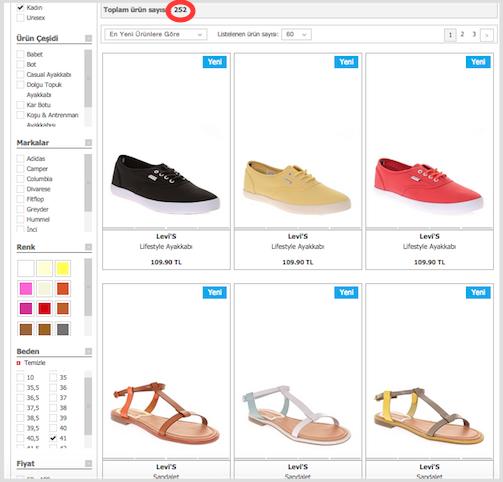Check the Camper brand filter

point(20,169)
